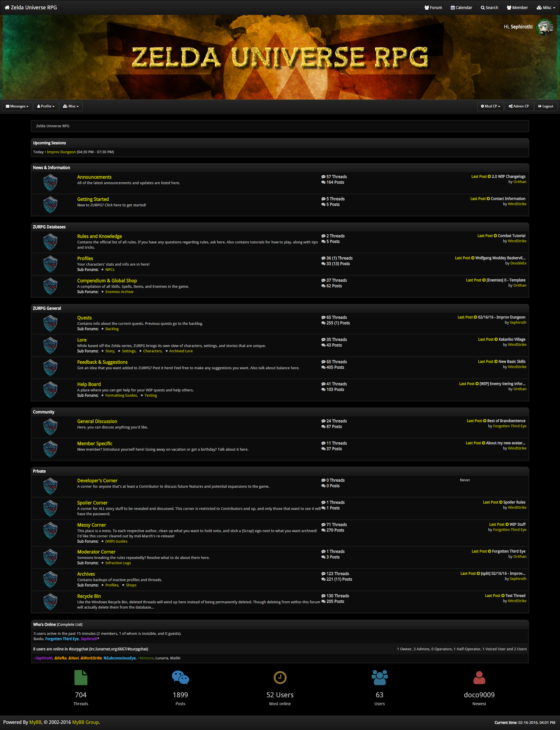Click Sephiroth's avatar in the banner
Viewport: 560px width, 730px height.
[x=545, y=27]
